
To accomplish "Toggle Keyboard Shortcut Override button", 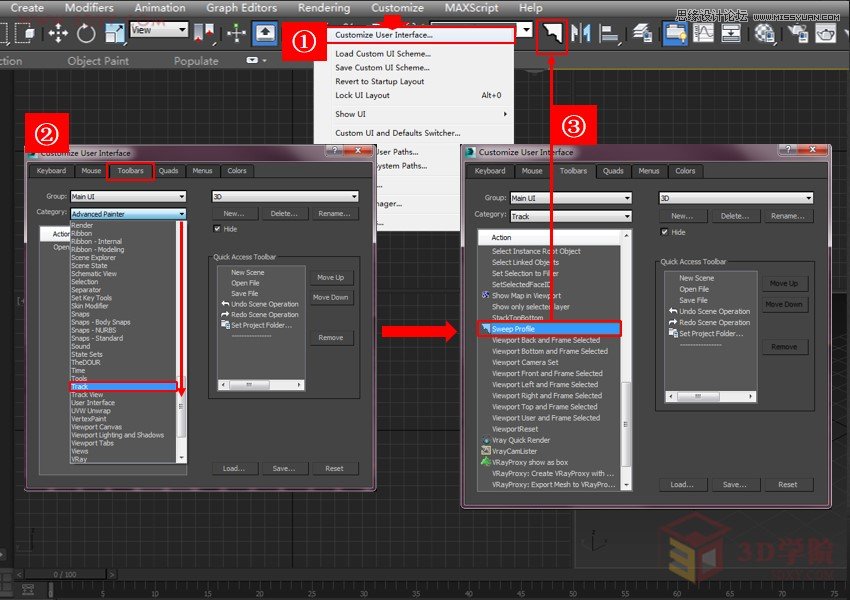I will click(265, 34).
